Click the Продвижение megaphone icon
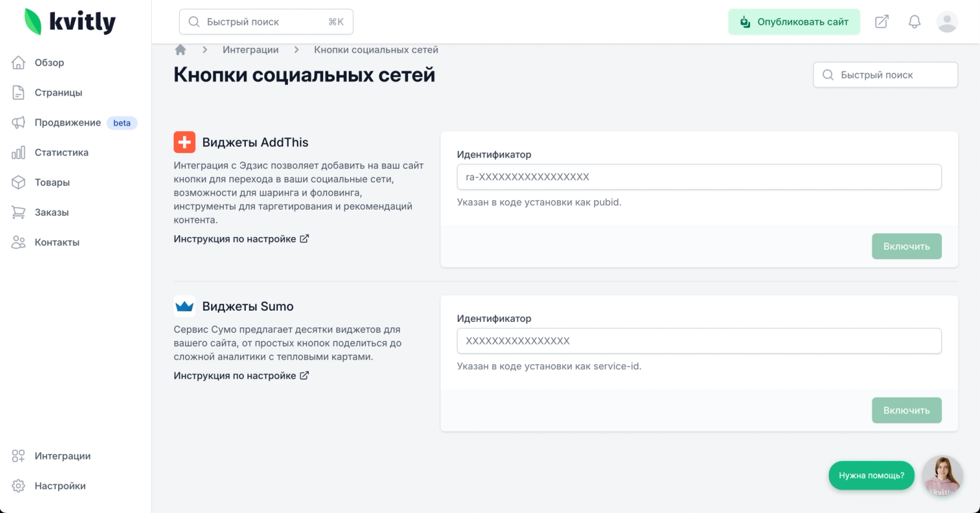The width and height of the screenshot is (980, 513). [19, 123]
